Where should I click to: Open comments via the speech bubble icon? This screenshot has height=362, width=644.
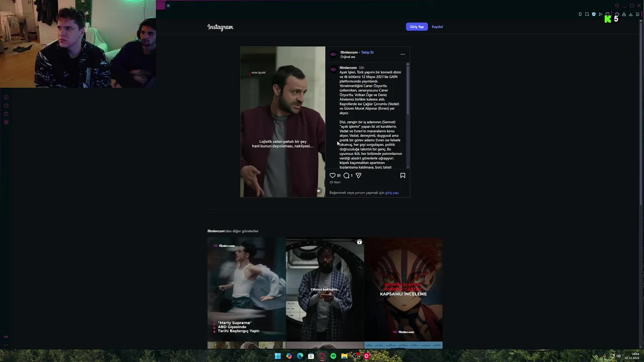coord(346,175)
